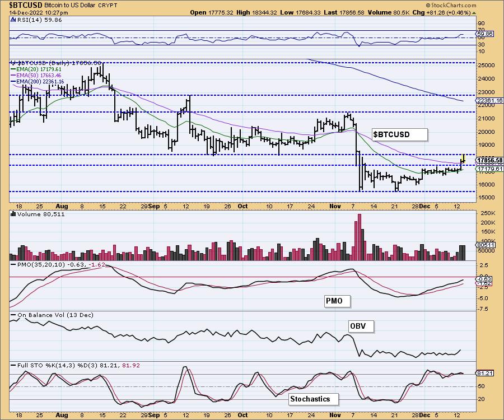504x420 pixels.
Task: Click the Volume 80.5K header value
Action: click(x=388, y=12)
